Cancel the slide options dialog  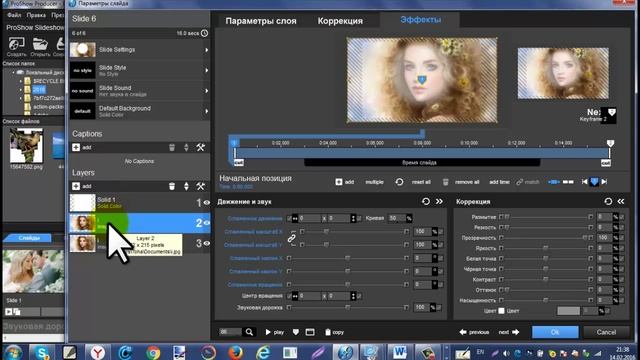click(x=606, y=332)
